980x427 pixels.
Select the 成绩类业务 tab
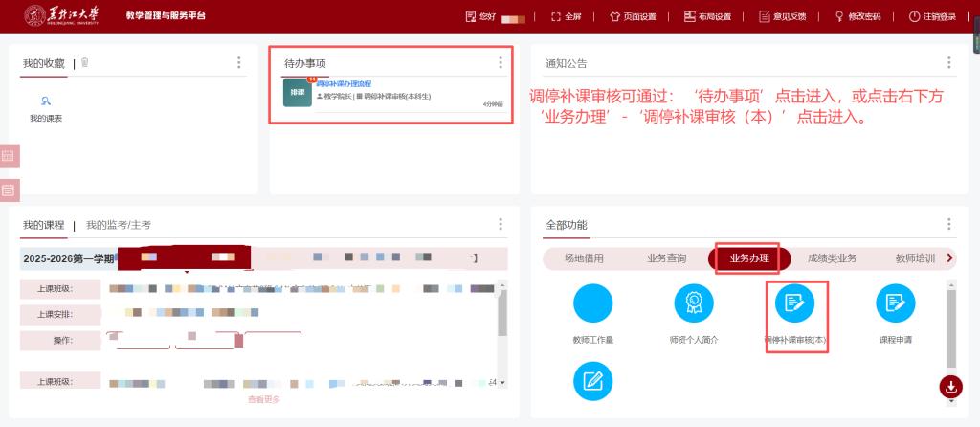point(832,258)
